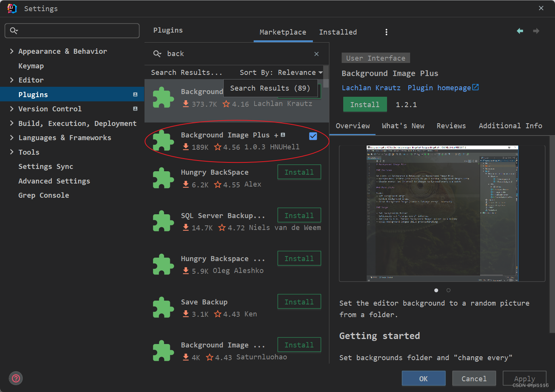Image resolution: width=555 pixels, height=392 pixels.
Task: Click the Save Backup plugin icon
Action: pos(163,308)
